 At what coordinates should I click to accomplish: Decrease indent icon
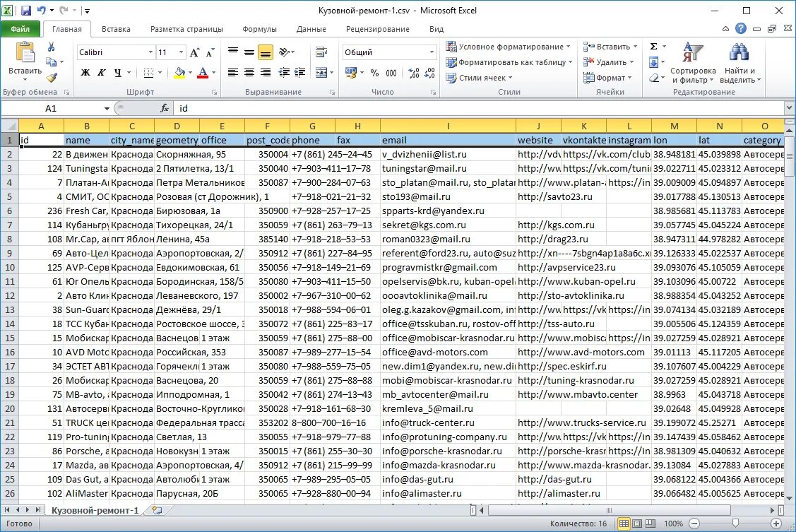coord(284,73)
